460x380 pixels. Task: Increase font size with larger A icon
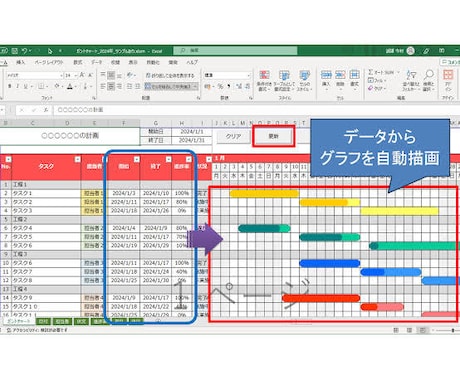pos(82,75)
